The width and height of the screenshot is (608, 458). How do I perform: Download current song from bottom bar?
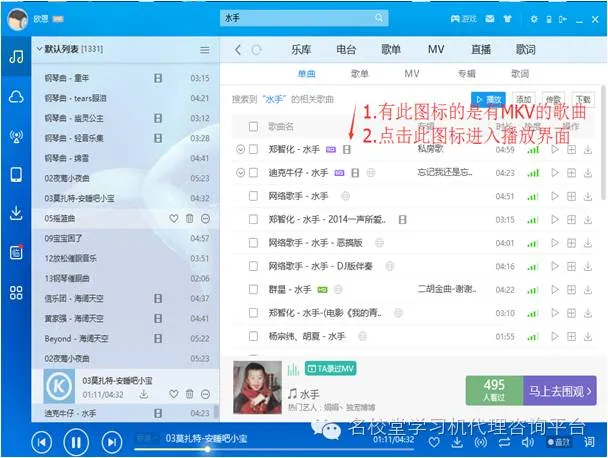458,442
